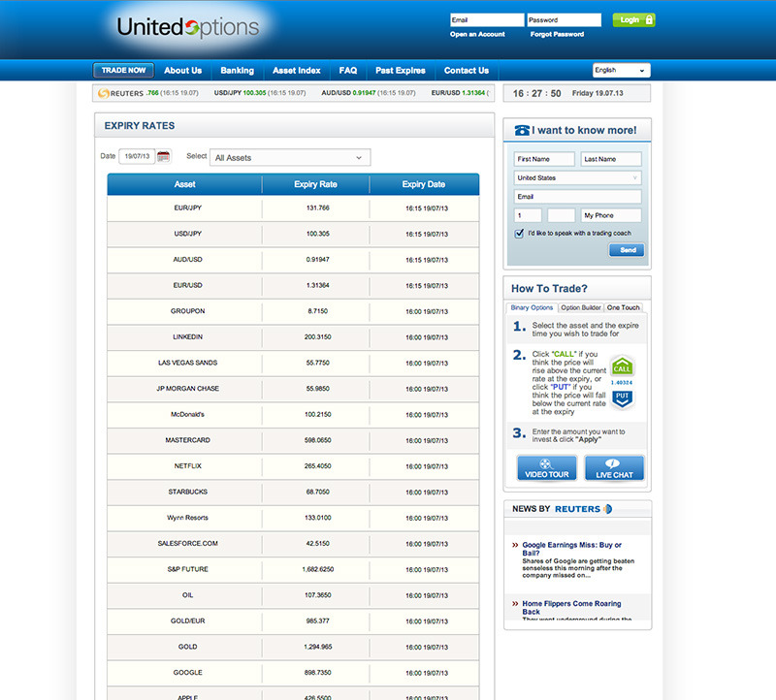This screenshot has width=776, height=700.
Task: Focus the Last Name field
Action: point(611,159)
